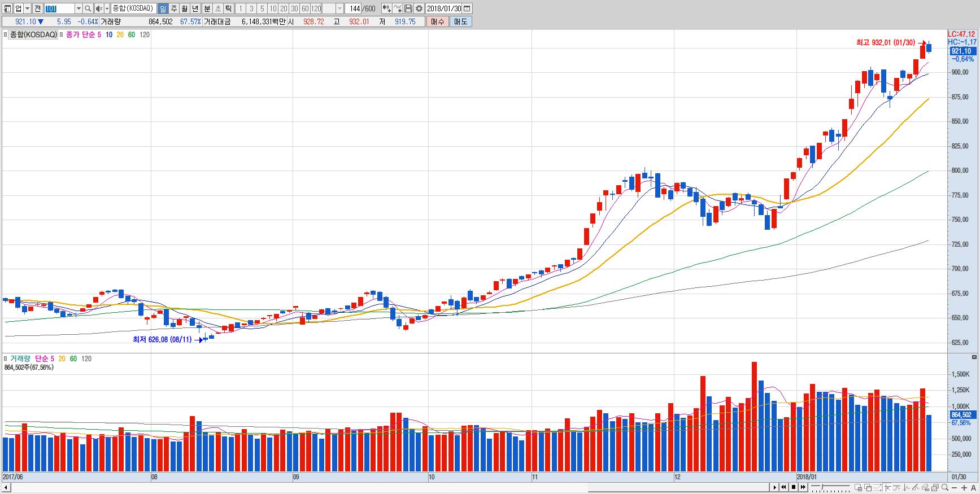Select the monthly (월) period tab
The height and width of the screenshot is (494, 980).
tap(184, 8)
